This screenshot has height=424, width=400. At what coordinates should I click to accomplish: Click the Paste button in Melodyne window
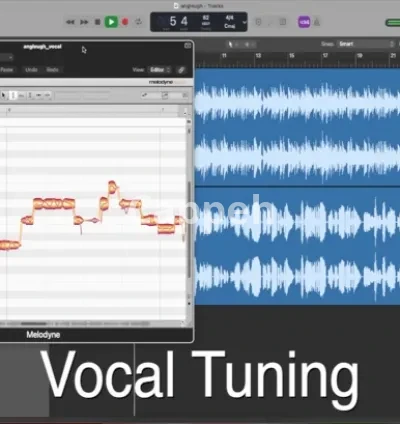click(7, 70)
